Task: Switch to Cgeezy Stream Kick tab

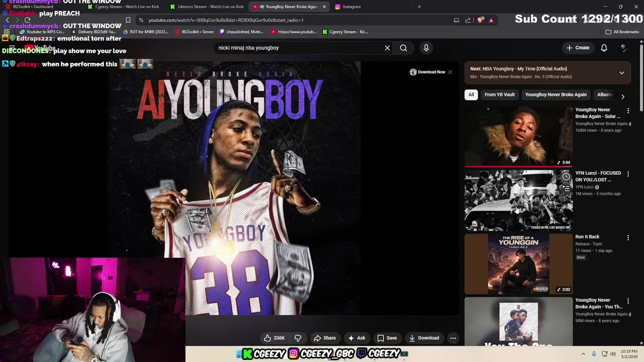Action: 123,7
